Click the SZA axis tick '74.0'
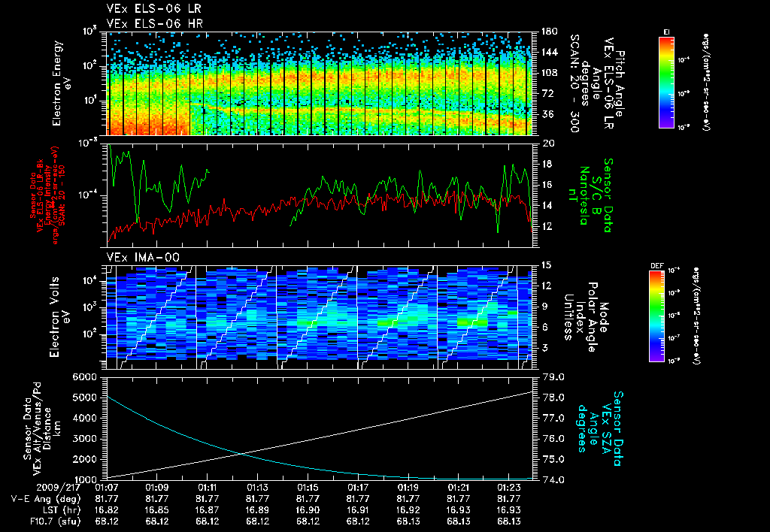 pyautogui.click(x=553, y=480)
